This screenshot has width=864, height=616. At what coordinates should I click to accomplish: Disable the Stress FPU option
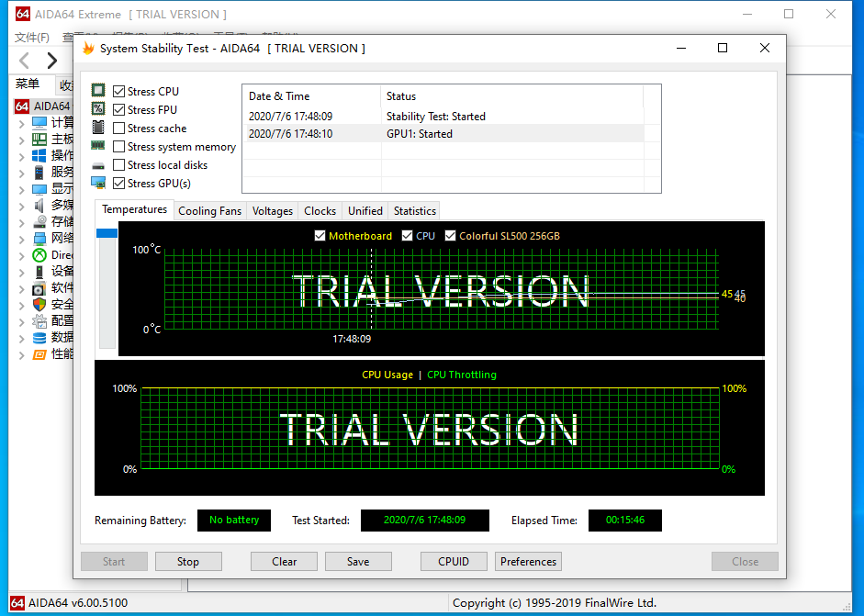click(x=118, y=109)
